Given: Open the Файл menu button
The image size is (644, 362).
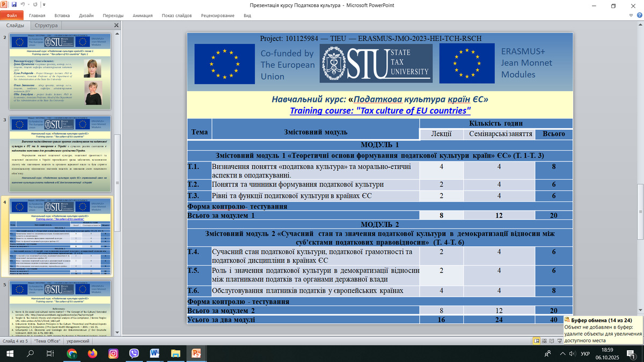Looking at the screenshot, I should click(x=11, y=16).
